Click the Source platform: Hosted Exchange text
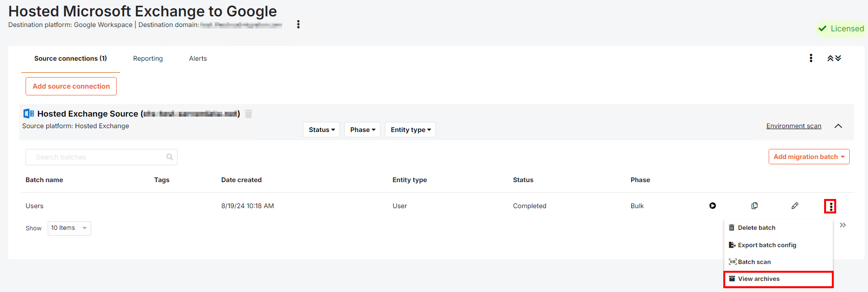The height and width of the screenshot is (292, 868). 76,126
